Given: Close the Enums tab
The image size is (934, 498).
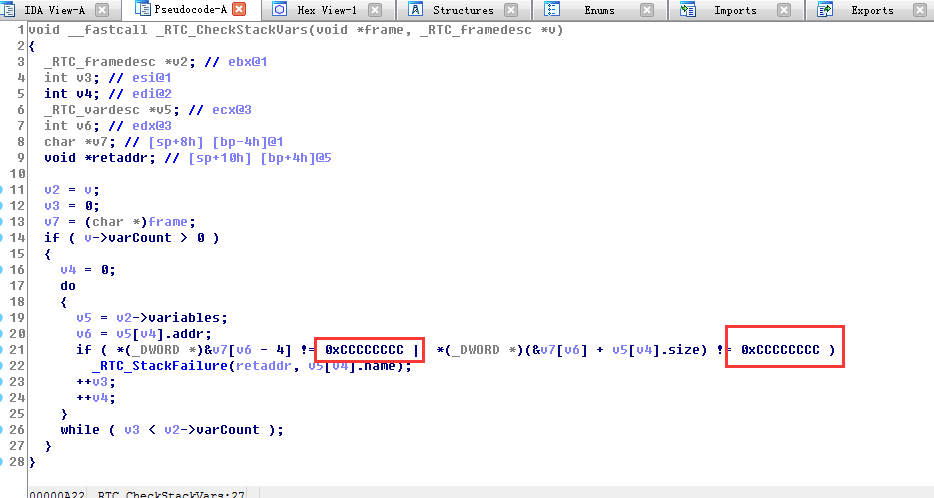Looking at the screenshot, I should point(647,10).
